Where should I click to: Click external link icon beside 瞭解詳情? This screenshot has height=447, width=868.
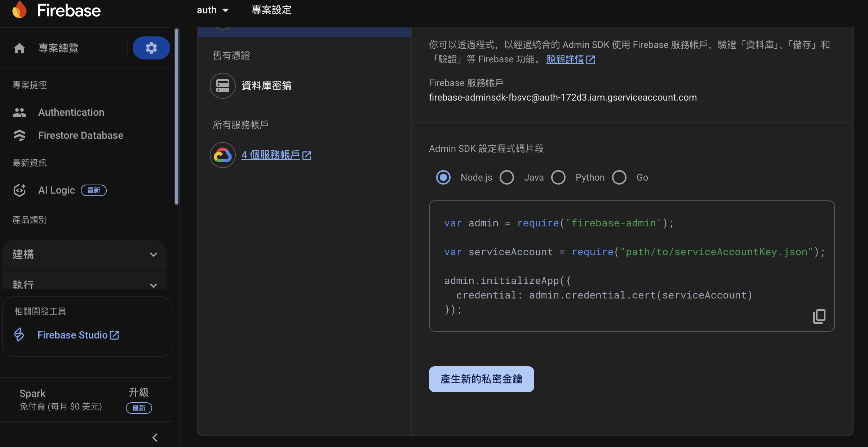click(x=590, y=59)
